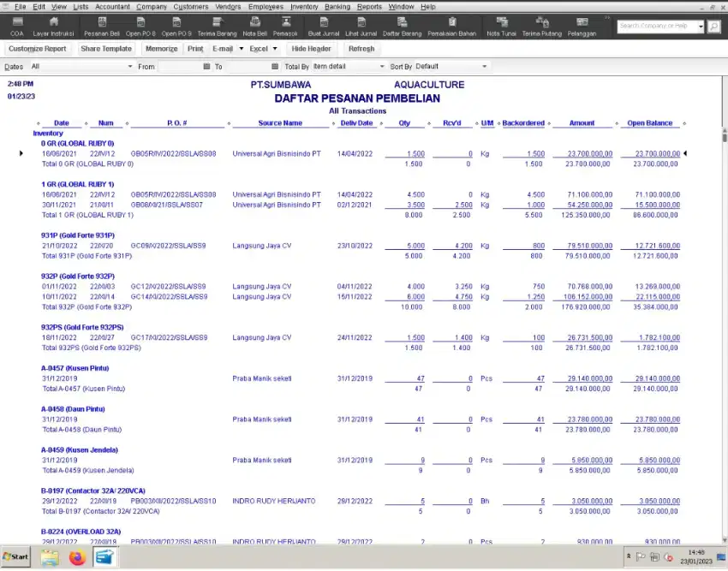Open Layar Instruksi home icon

coord(53,27)
